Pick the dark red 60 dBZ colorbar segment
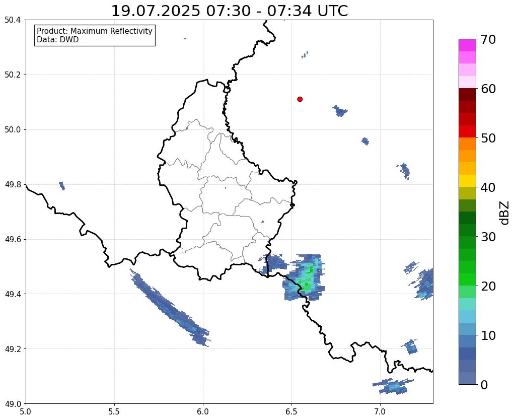Image resolution: width=515 pixels, height=420 pixels. 467,94
